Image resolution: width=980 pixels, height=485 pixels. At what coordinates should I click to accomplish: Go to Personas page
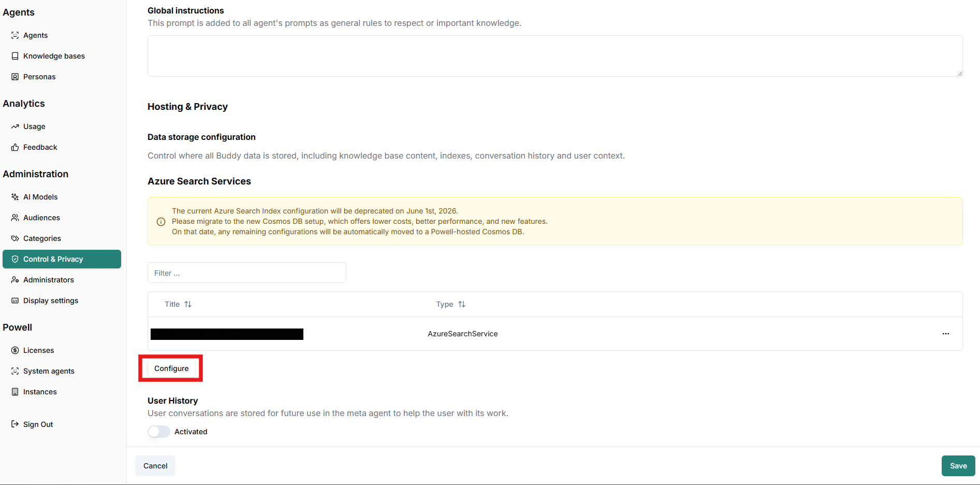pyautogui.click(x=62, y=77)
